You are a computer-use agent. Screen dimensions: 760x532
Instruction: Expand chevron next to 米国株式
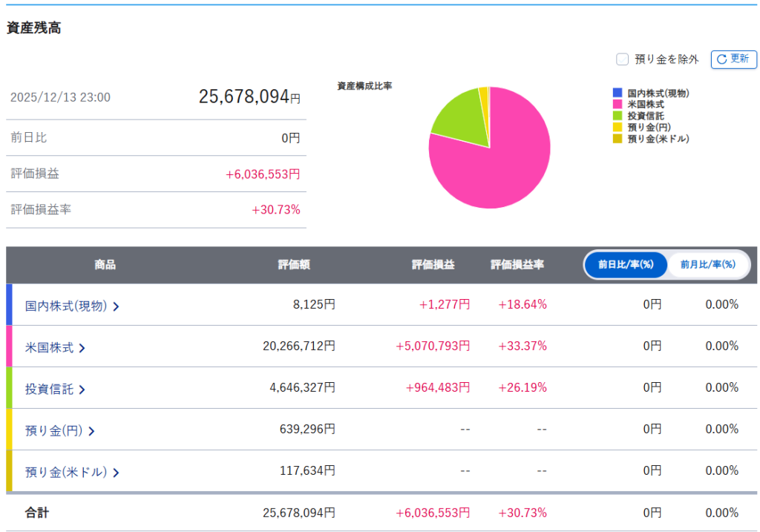[x=82, y=348]
